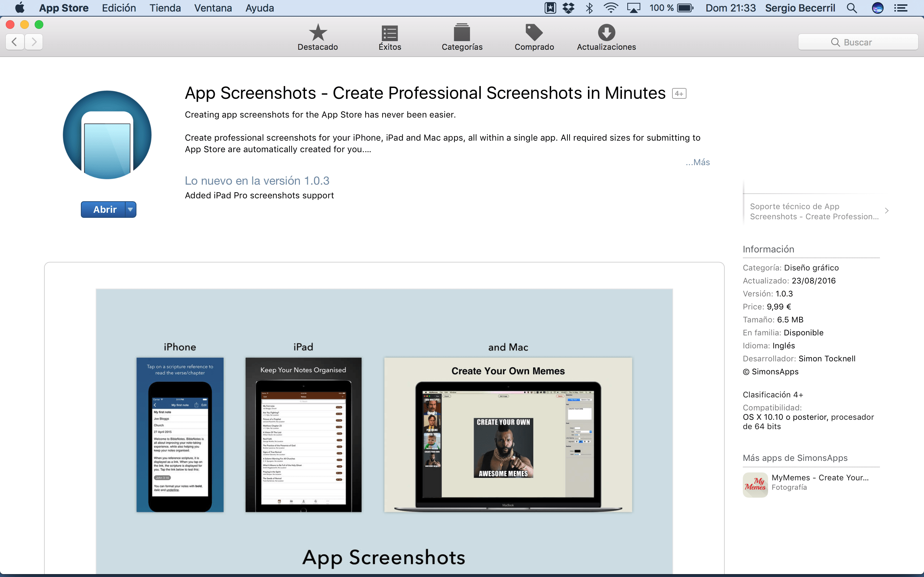This screenshot has height=577, width=924.
Task: Click the Bluetooth status icon
Action: [x=589, y=8]
